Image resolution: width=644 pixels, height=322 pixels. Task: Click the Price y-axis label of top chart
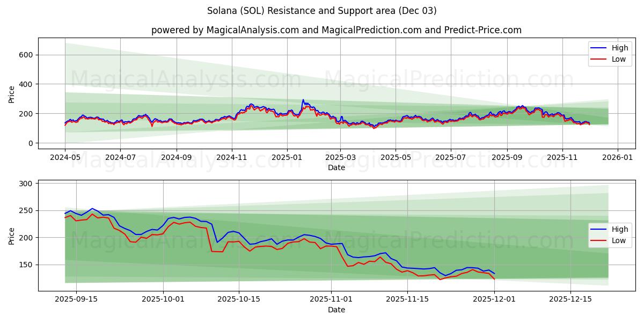coord(12,93)
